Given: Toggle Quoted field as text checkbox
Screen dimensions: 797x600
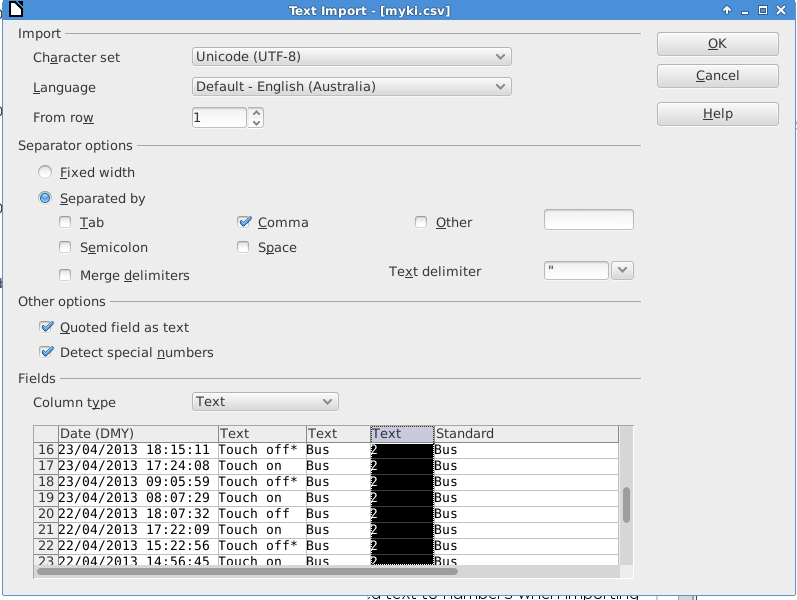Looking at the screenshot, I should 46,327.
